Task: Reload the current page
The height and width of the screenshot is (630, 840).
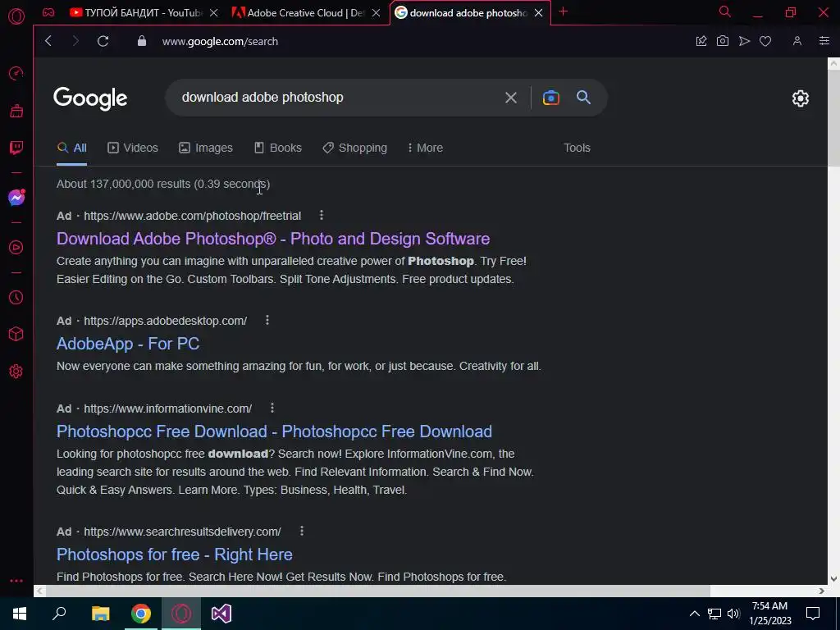Action: (103, 41)
